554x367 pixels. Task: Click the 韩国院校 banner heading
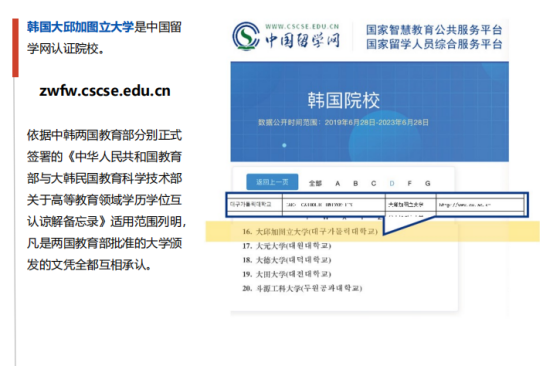point(343,100)
